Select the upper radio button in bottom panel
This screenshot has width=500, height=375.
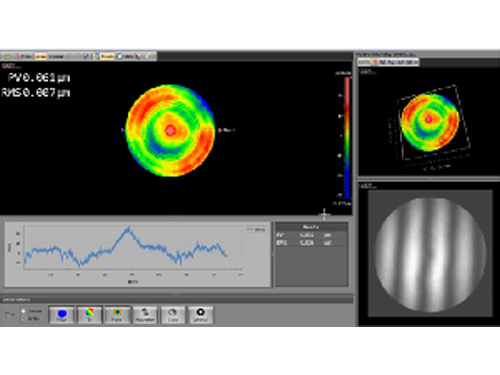click(x=23, y=311)
